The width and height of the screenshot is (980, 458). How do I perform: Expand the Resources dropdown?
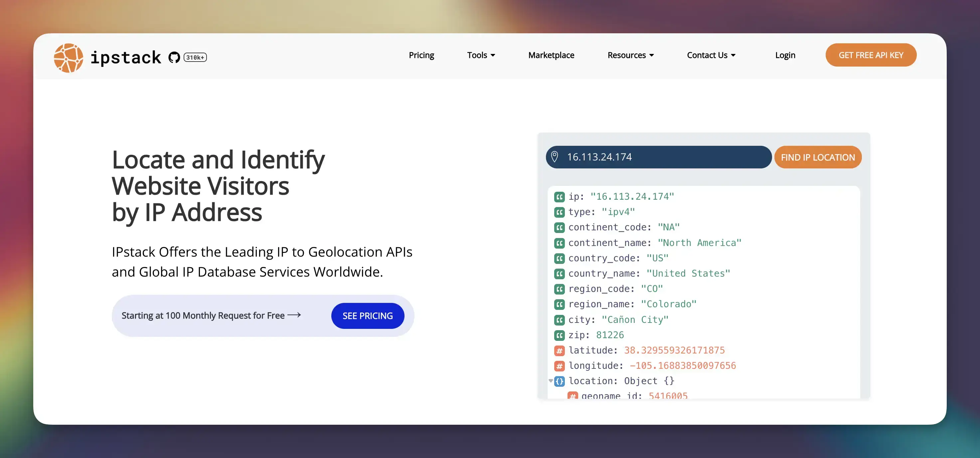tap(630, 55)
